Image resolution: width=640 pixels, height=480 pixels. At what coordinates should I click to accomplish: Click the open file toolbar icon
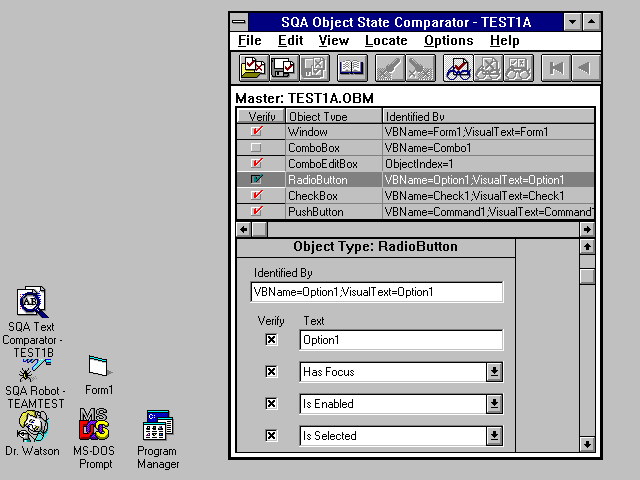point(251,68)
